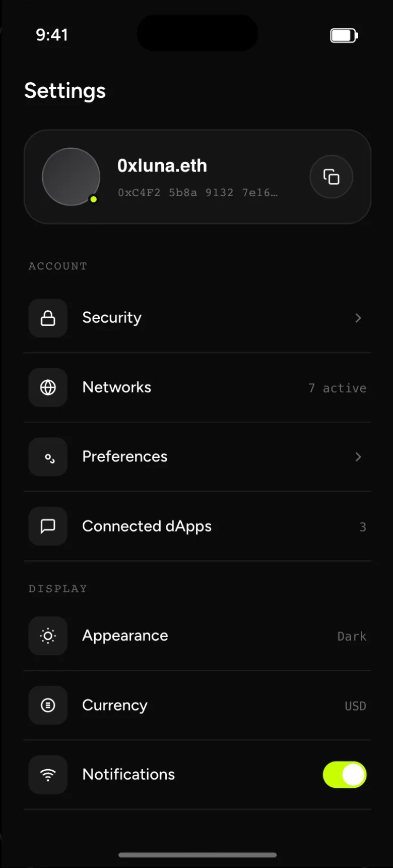Open the Networks menu row
Image resolution: width=393 pixels, height=868 pixels.
tap(198, 387)
